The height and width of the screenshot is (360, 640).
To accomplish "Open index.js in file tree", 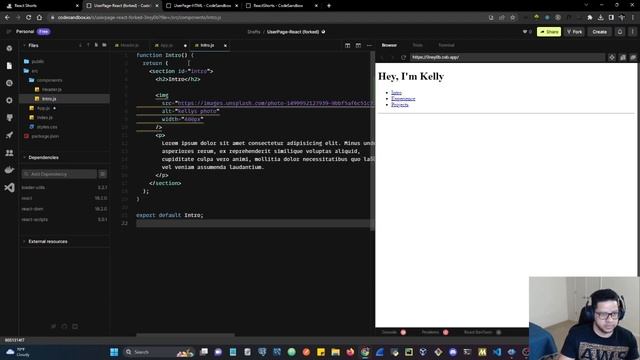I will point(41,118).
